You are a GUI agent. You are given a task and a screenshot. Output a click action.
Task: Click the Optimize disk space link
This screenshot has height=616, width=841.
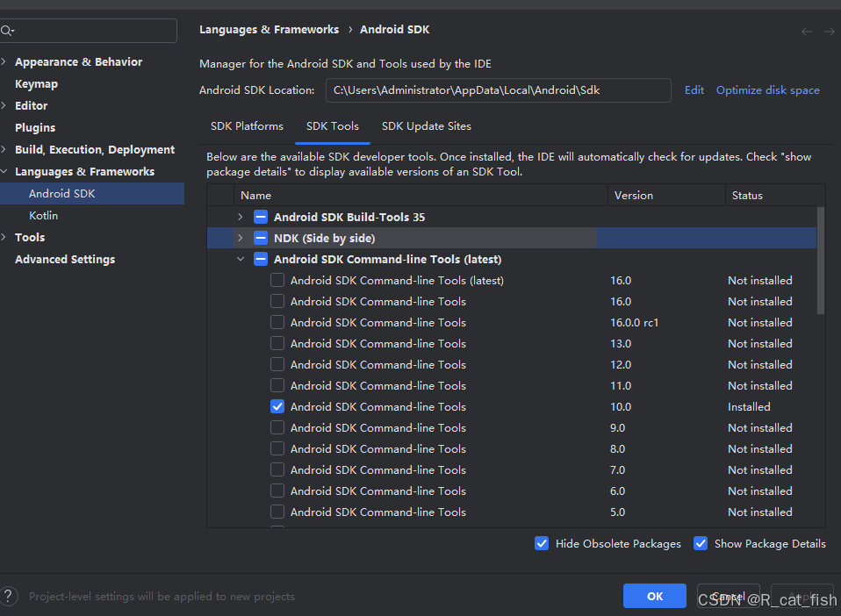click(x=767, y=90)
